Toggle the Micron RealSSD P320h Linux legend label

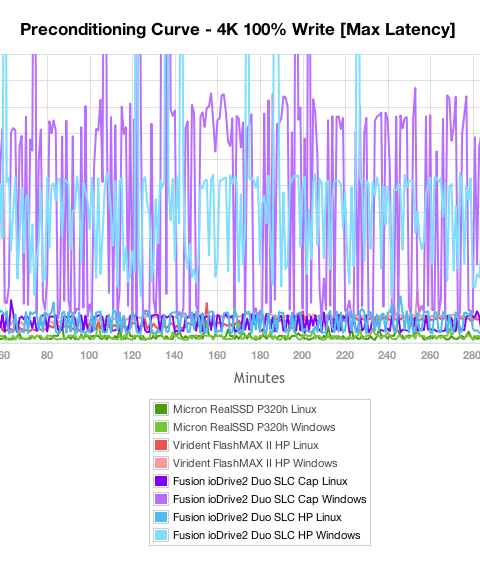(244, 409)
